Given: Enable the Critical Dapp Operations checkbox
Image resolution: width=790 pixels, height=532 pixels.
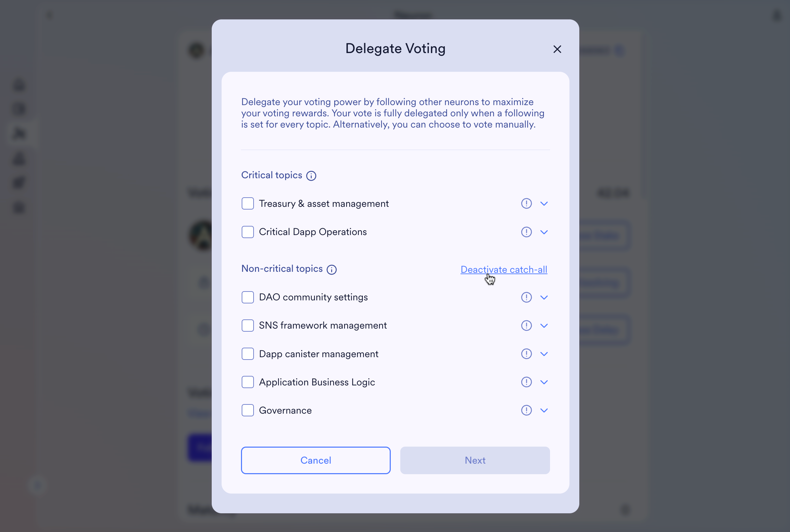Looking at the screenshot, I should coord(248,232).
